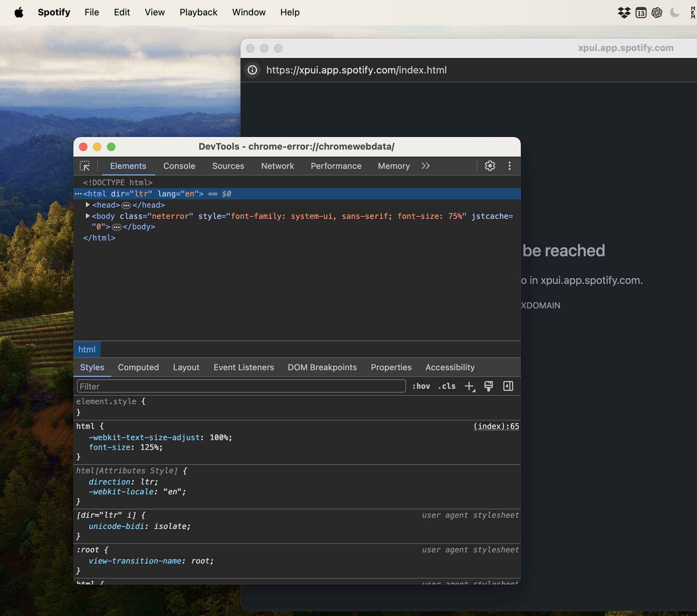Open the Memory tab
697x616 pixels.
(394, 166)
